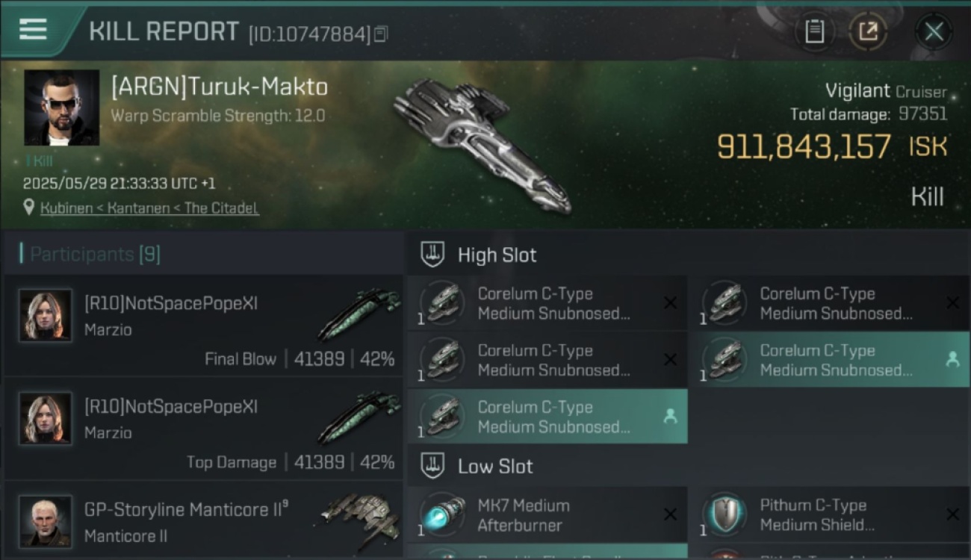Open the GP-Storyline Manticore II participant

(203, 521)
